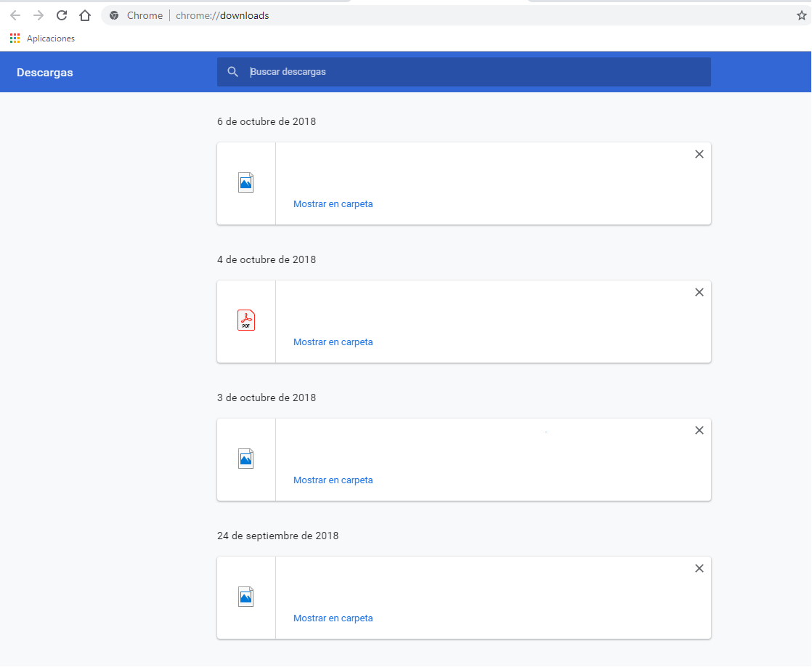
Task: Show 6 de octubre file in folder
Action: [x=333, y=204]
